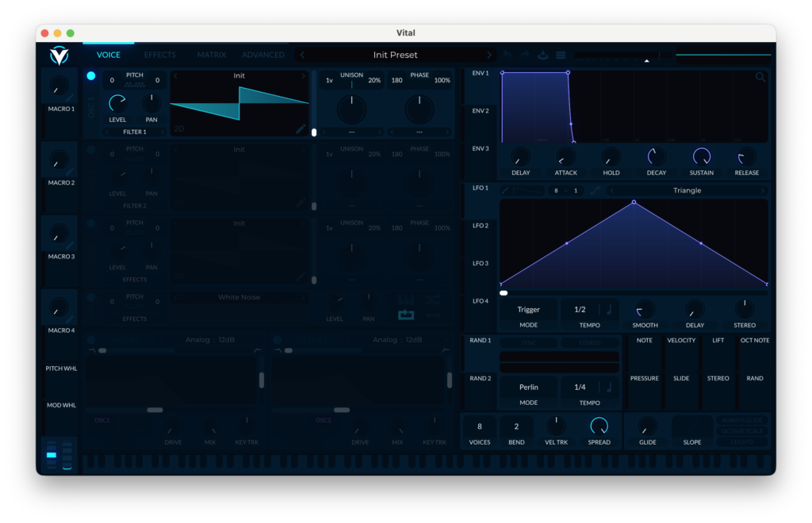The image size is (812, 523).
Task: Click the Sustain knob
Action: coord(702,157)
